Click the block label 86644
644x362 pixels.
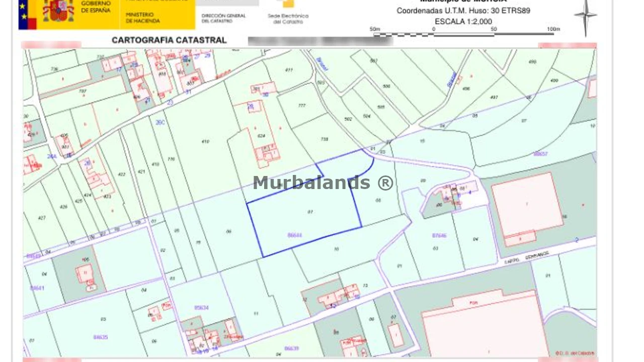click(x=295, y=235)
